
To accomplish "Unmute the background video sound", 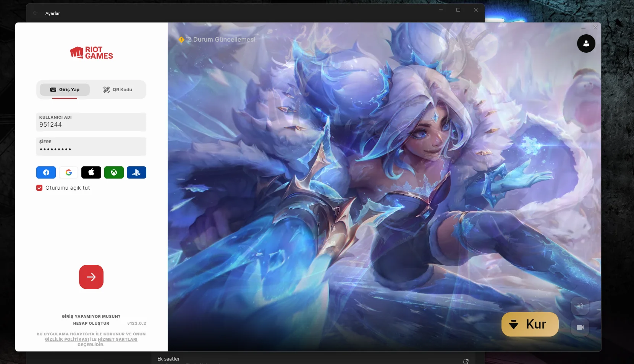I will point(580,306).
